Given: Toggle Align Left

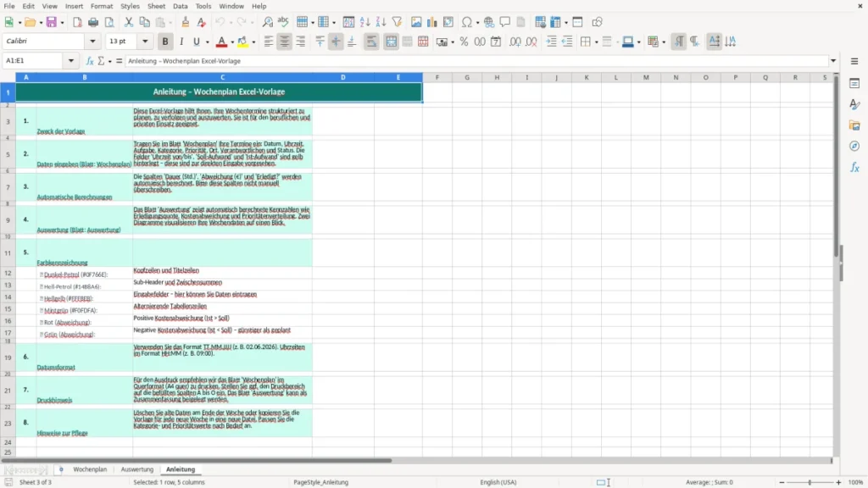Looking at the screenshot, I should tap(269, 42).
